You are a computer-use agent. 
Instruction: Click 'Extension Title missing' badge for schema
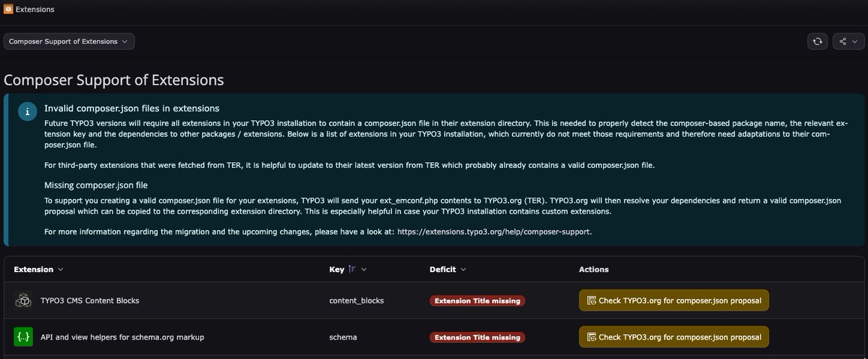(477, 337)
